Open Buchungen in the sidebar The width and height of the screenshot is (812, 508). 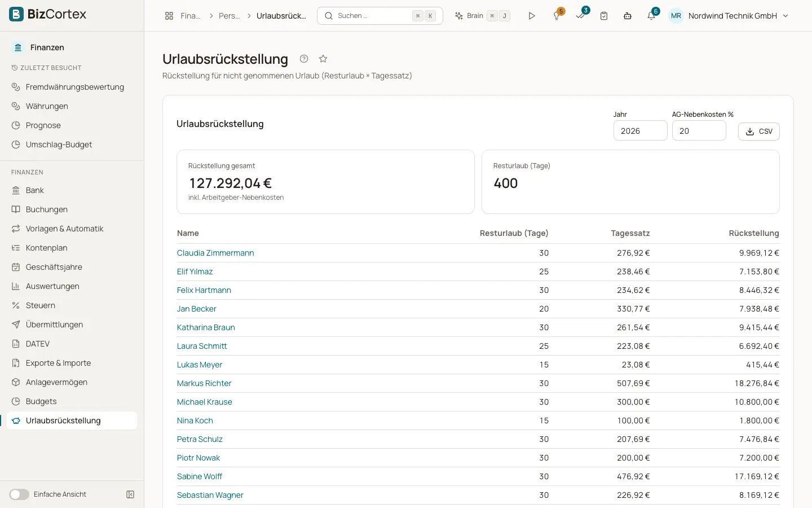point(72,209)
